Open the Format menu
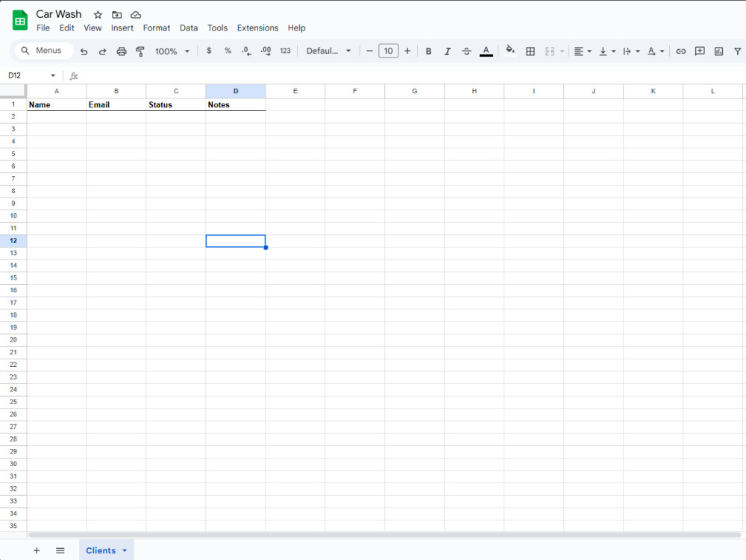The width and height of the screenshot is (746, 560). (x=157, y=28)
